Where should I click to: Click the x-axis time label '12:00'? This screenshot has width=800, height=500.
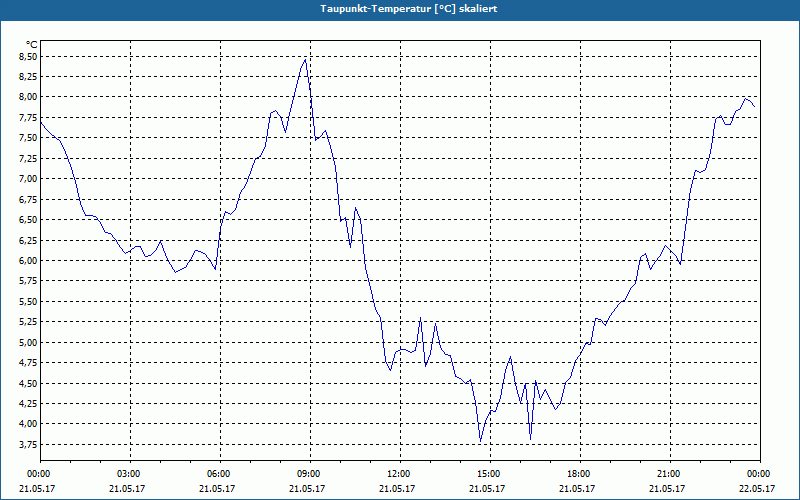(400, 473)
